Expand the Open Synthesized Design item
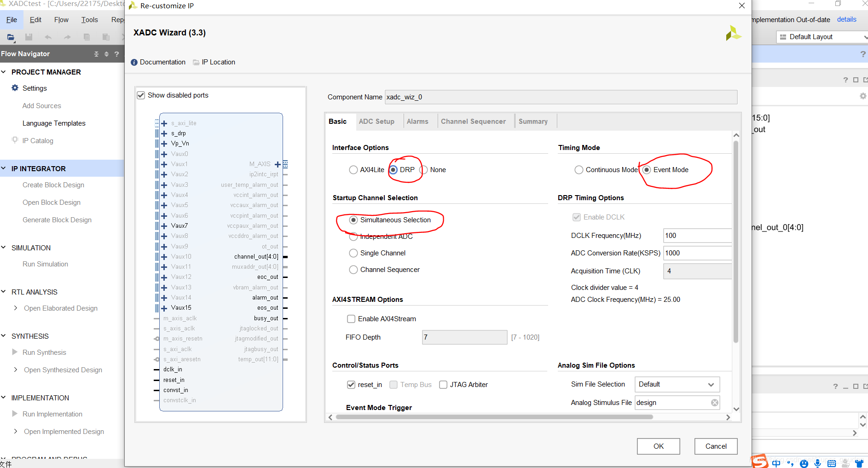 tap(16, 370)
